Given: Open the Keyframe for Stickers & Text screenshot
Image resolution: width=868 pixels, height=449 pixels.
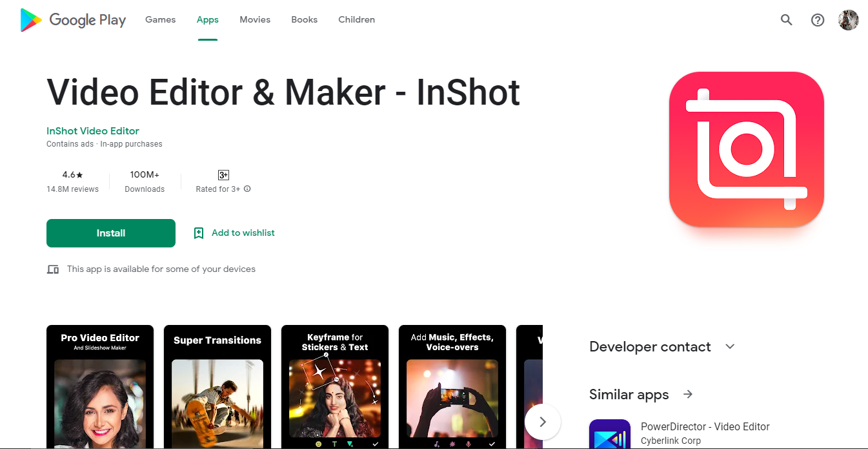Looking at the screenshot, I should coord(335,387).
